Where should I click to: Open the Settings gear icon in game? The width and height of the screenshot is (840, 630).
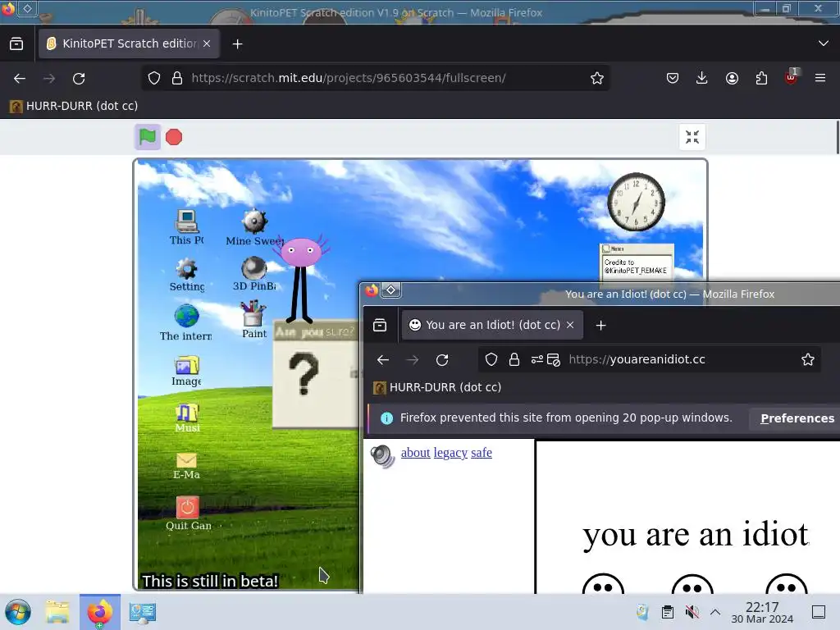[x=186, y=275]
